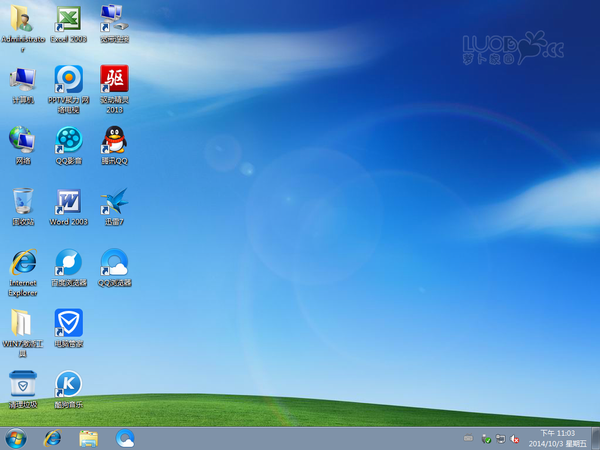Open the network status tray icon
The height and width of the screenshot is (450, 600).
500,439
